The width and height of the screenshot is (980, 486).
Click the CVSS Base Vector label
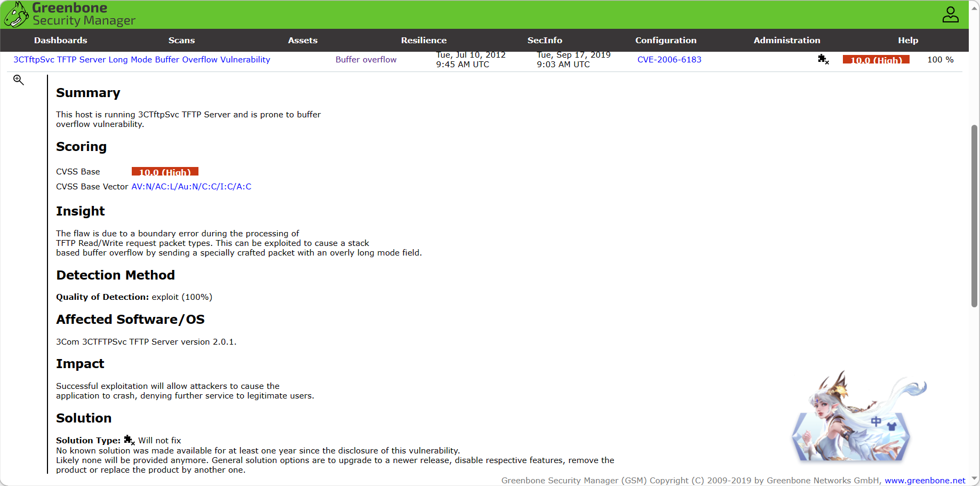(x=92, y=187)
